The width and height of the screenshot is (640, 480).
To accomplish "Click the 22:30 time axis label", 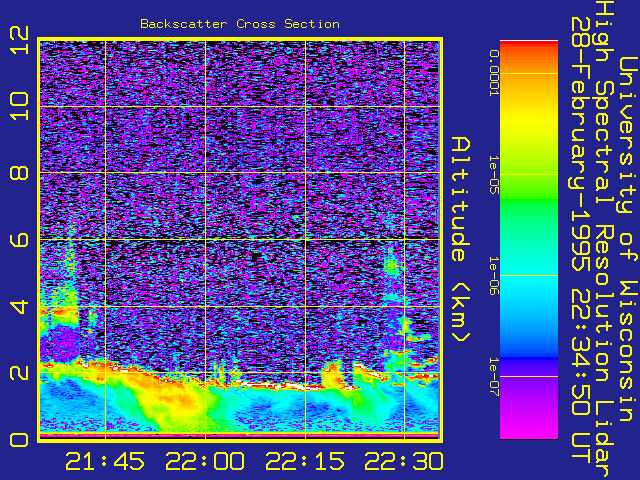I will (404, 461).
